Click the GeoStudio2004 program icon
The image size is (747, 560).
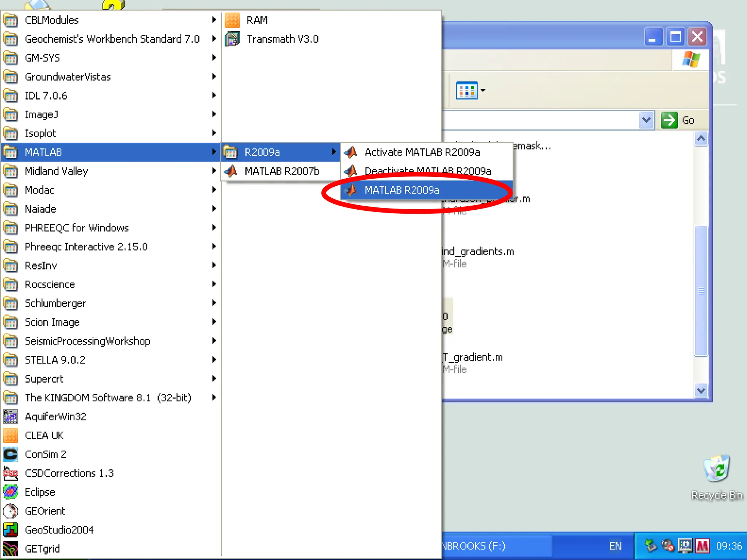tap(11, 530)
